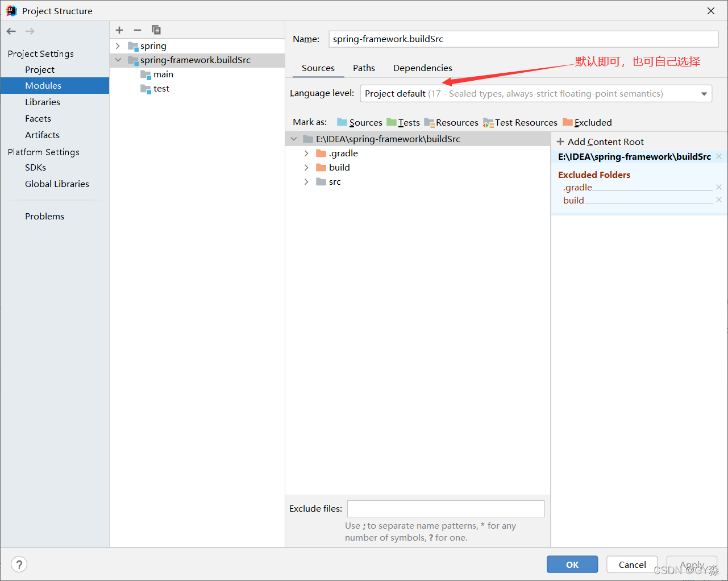Screen dimensions: 728x581
Task: Mark folder as Tests
Action: pyautogui.click(x=403, y=122)
